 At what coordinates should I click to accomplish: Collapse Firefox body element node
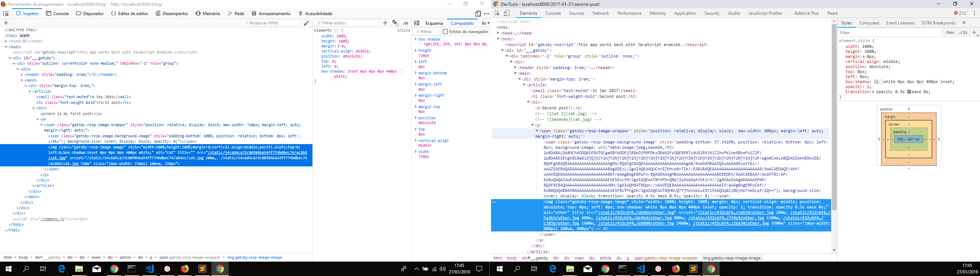coord(6,47)
